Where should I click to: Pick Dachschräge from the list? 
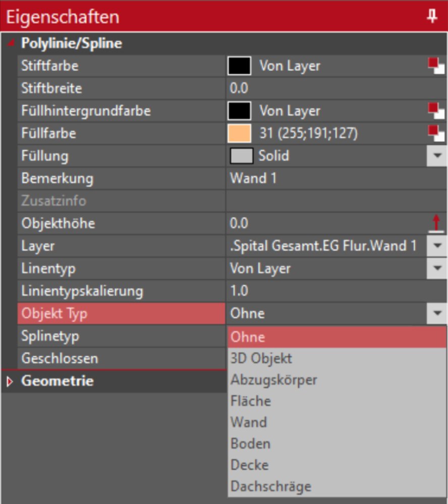(270, 486)
